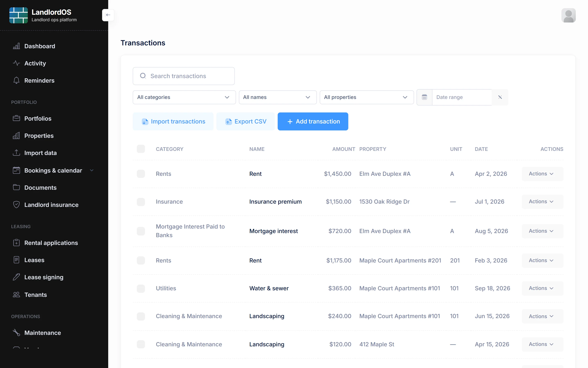Check the $1,450.00 Rent row checkbox

[141, 174]
